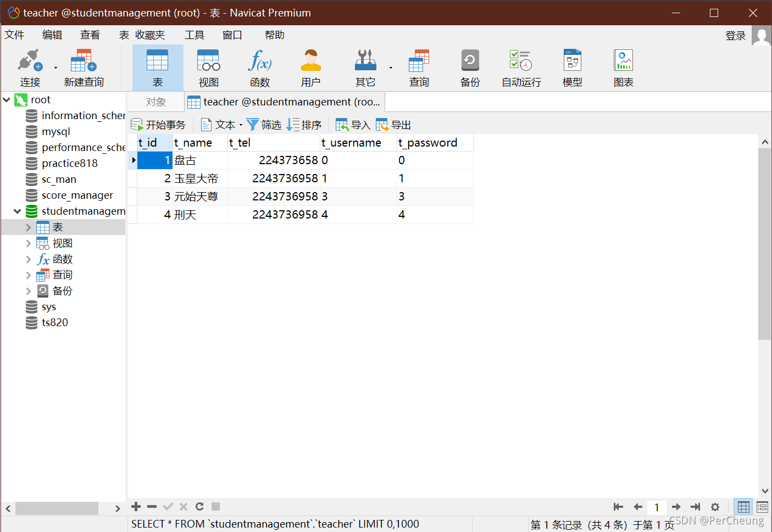Click the user avatar icon beside 登录
772x532 pixels.
point(762,36)
